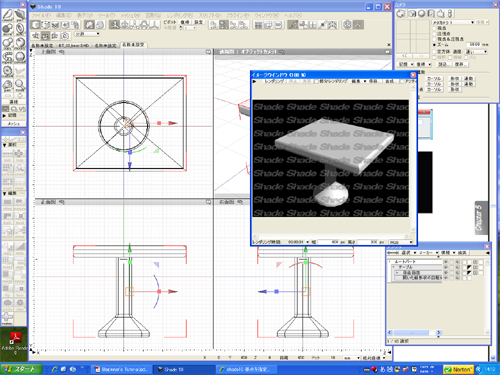Click the Norton tray icon
This screenshot has height=375, width=500.
[459, 369]
